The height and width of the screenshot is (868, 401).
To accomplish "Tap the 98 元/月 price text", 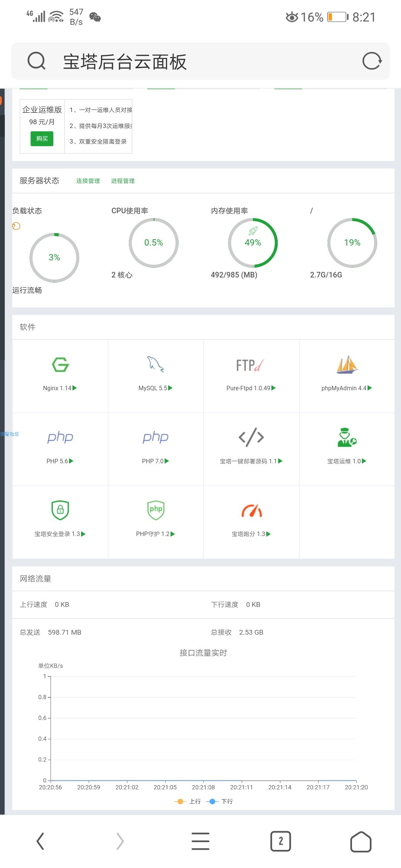I will (42, 122).
